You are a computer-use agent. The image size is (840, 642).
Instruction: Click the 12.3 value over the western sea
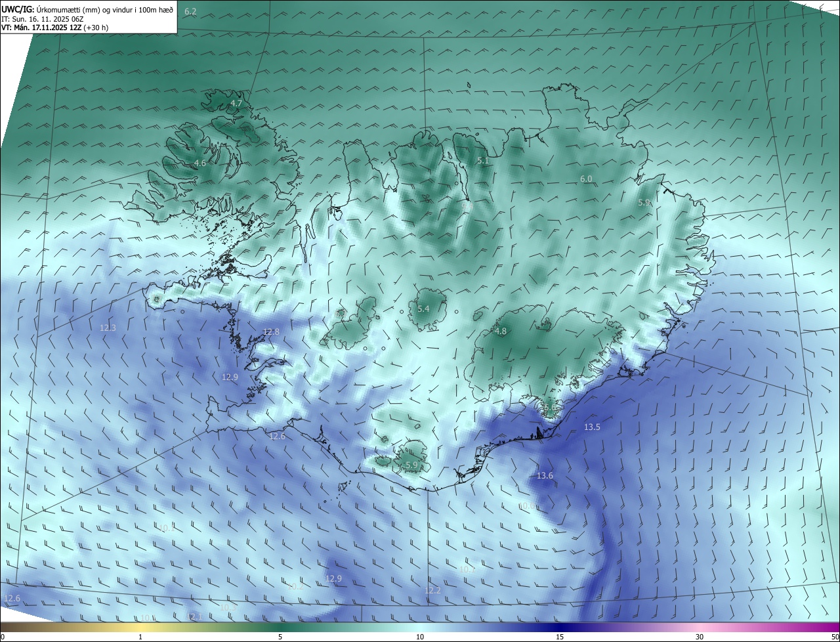tap(108, 328)
